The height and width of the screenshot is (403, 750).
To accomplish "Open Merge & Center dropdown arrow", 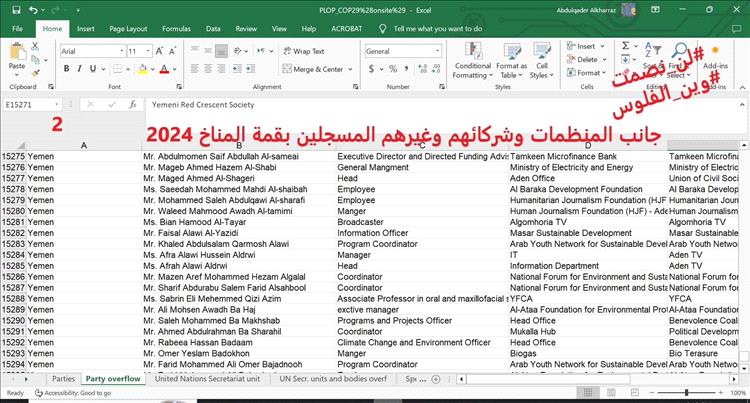I will pyautogui.click(x=350, y=69).
